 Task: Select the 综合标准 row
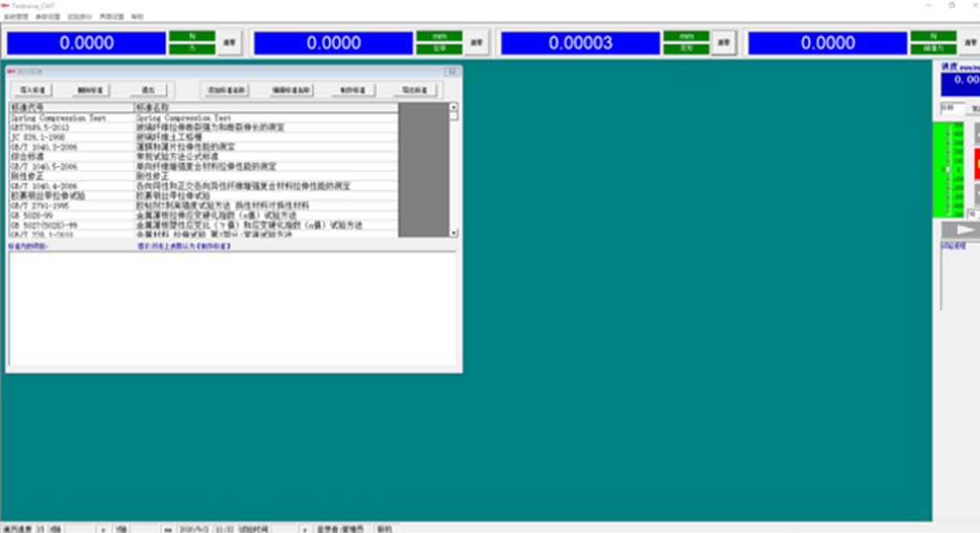204,156
